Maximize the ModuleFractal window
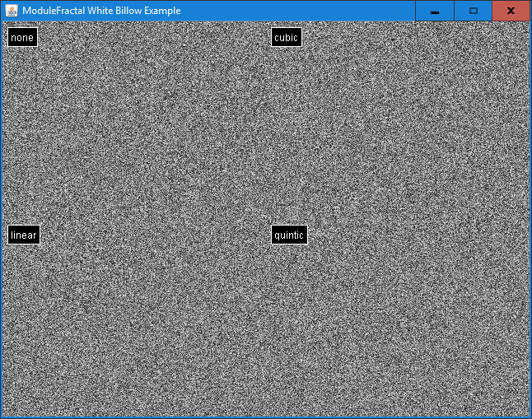532x419 pixels. pos(473,11)
